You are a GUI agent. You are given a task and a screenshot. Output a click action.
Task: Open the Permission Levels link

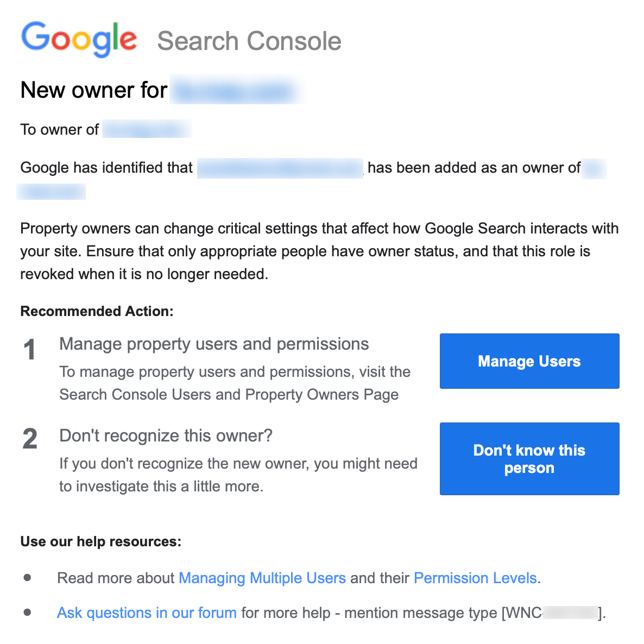pos(475,578)
